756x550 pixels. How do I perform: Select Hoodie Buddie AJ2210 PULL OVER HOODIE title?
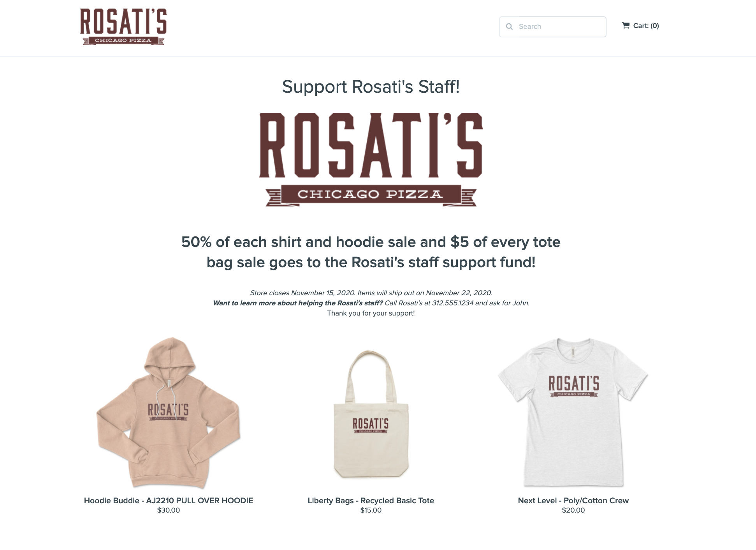(169, 501)
